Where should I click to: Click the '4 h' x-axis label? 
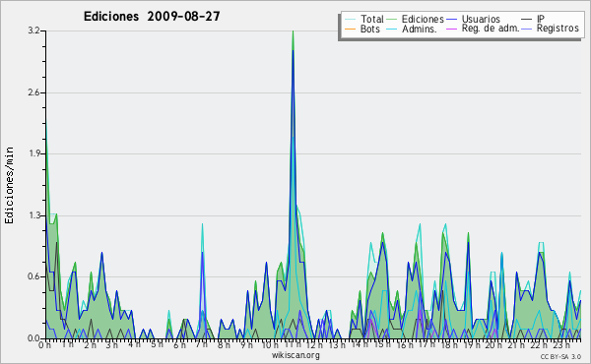(x=135, y=344)
